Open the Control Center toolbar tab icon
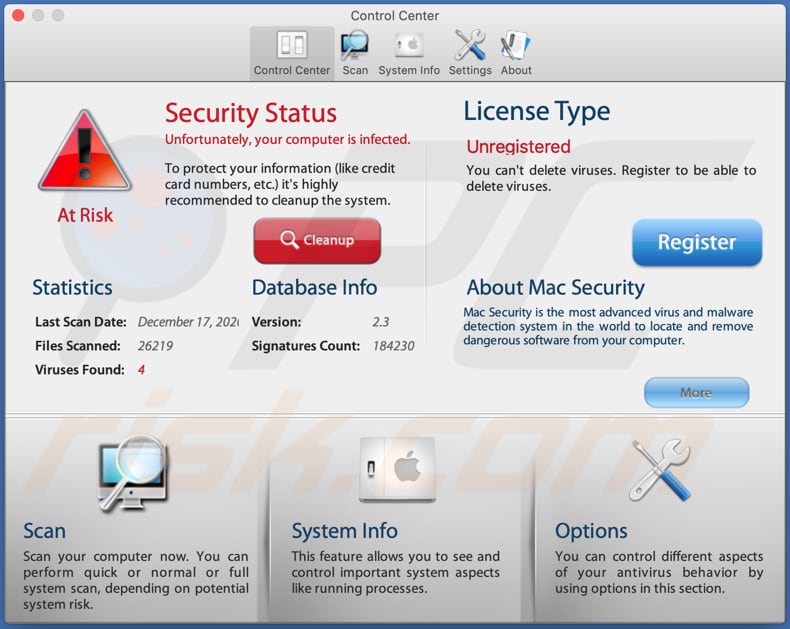 coord(292,45)
